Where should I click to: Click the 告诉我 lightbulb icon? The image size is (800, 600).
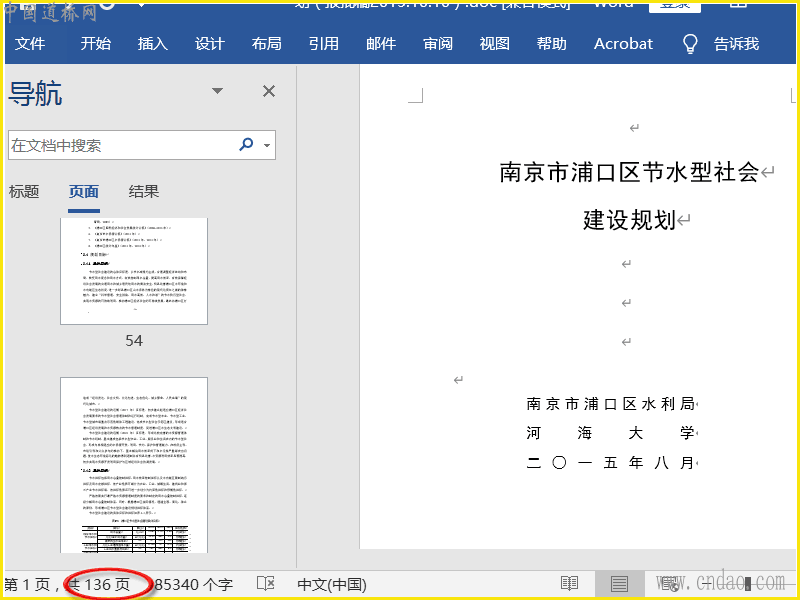coord(690,44)
